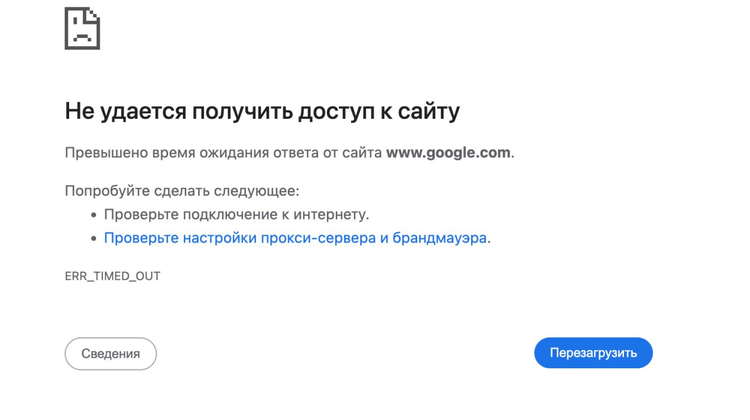This screenshot has width=750, height=420.
Task: Click the word 'Превышено' starting the description
Action: coord(106,153)
